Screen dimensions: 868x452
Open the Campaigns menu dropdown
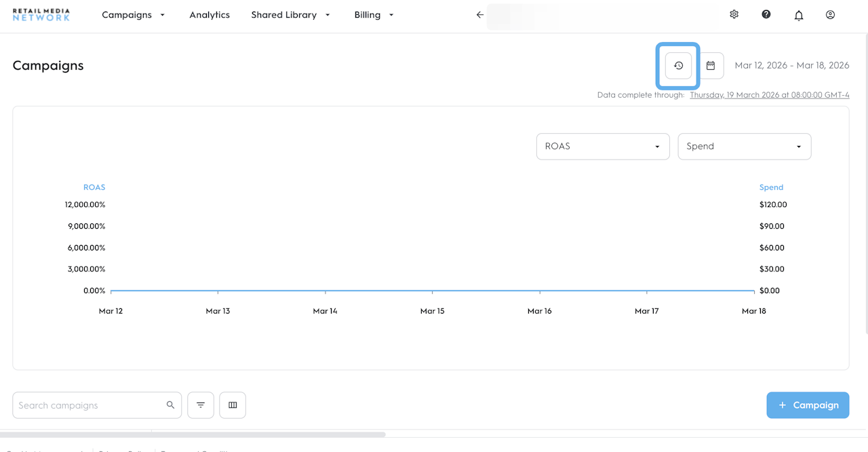pyautogui.click(x=133, y=15)
